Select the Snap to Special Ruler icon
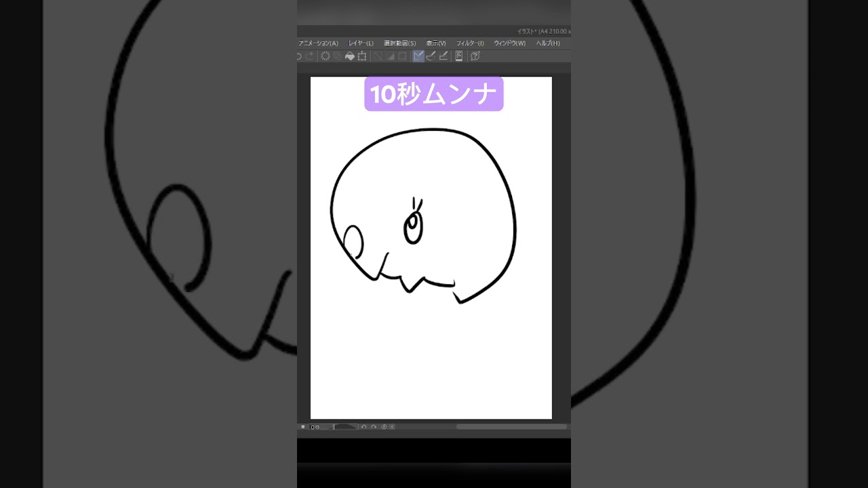Image resolution: width=868 pixels, height=488 pixels. [431, 56]
